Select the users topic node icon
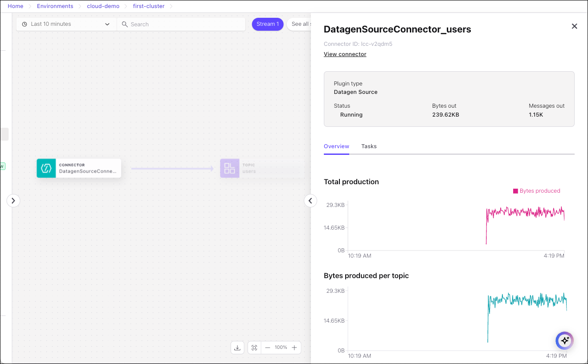The image size is (588, 364). coord(230,168)
